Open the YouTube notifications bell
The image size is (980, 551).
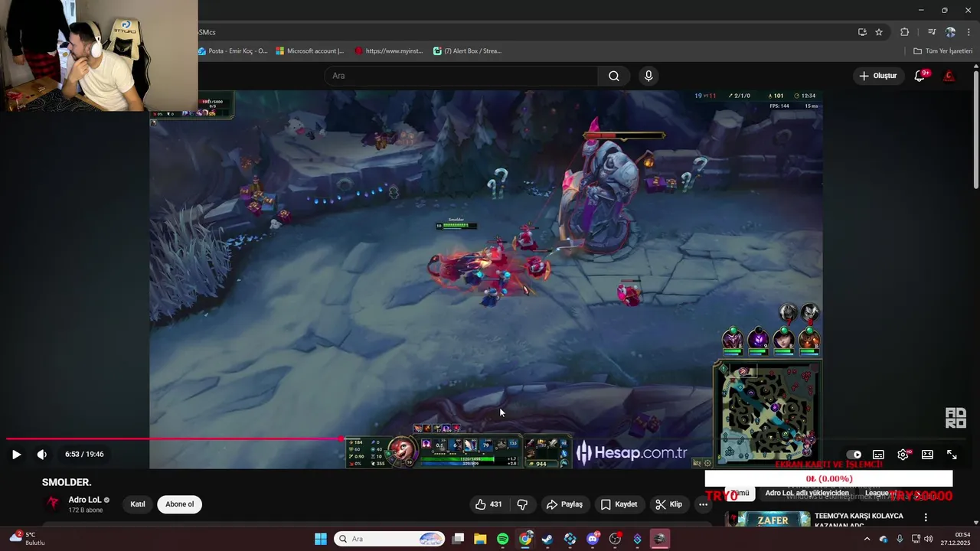[920, 76]
